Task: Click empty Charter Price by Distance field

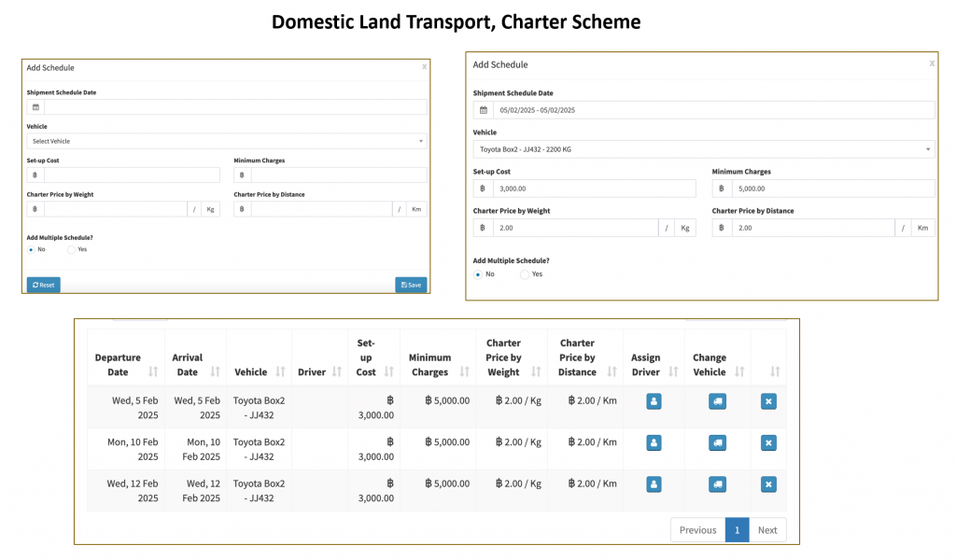Action: click(x=321, y=210)
